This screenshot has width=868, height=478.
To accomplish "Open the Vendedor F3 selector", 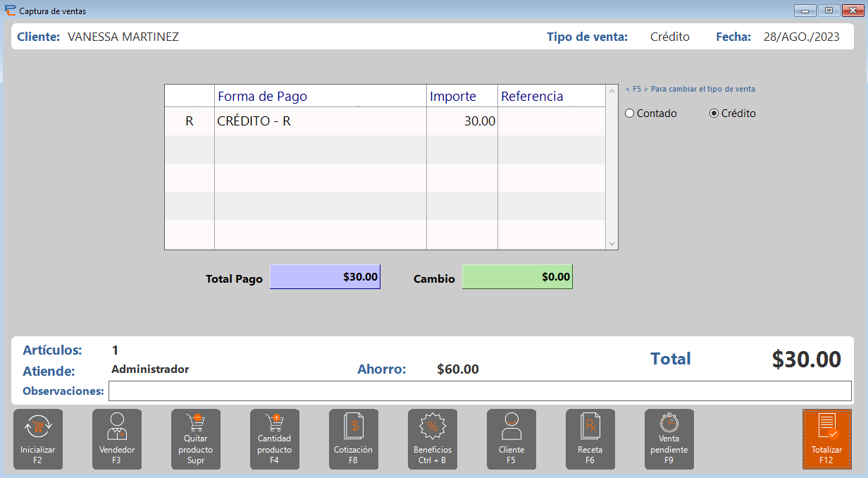I will [117, 439].
